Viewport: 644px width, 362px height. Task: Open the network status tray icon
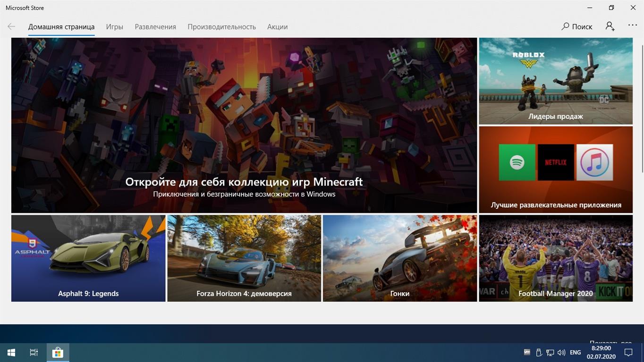point(550,353)
